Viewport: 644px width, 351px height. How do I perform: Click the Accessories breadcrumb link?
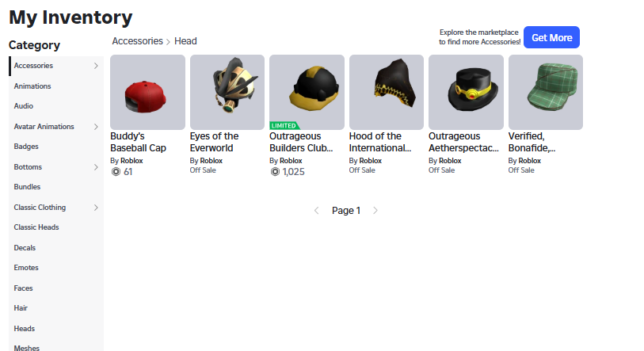click(x=138, y=41)
